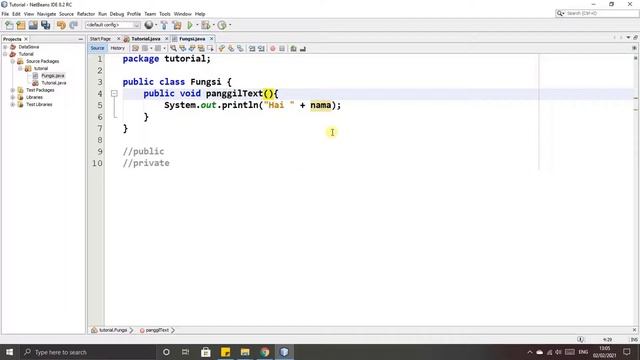The image size is (640, 360).
Task: Click the Debug Project icon
Action: tap(206, 25)
